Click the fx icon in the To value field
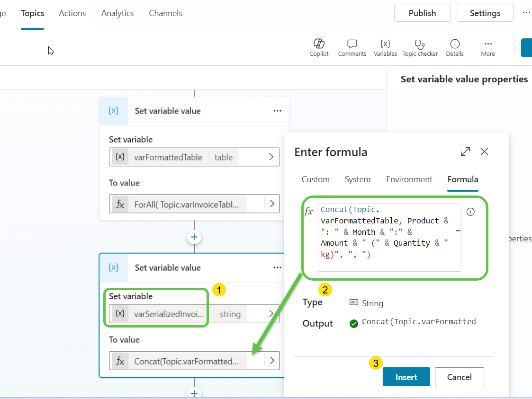Screen dimensions: 532x399 [120, 361]
